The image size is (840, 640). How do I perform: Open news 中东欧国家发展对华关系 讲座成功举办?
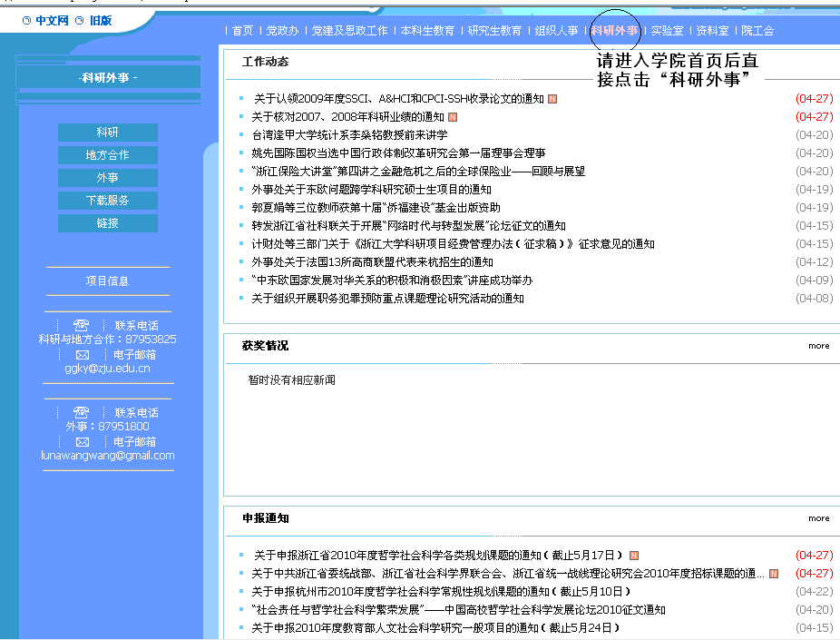(392, 281)
